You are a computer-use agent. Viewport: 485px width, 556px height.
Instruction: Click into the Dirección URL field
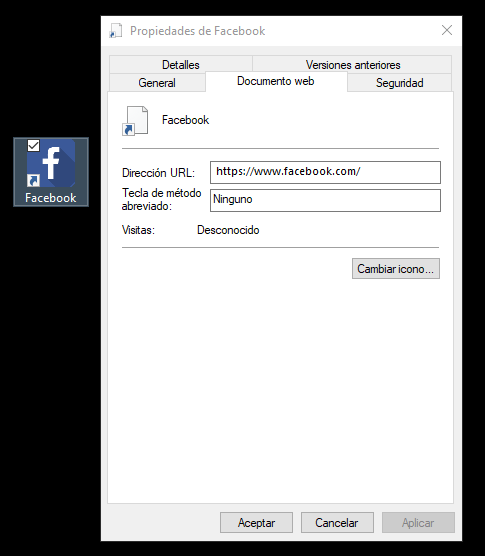click(x=325, y=172)
